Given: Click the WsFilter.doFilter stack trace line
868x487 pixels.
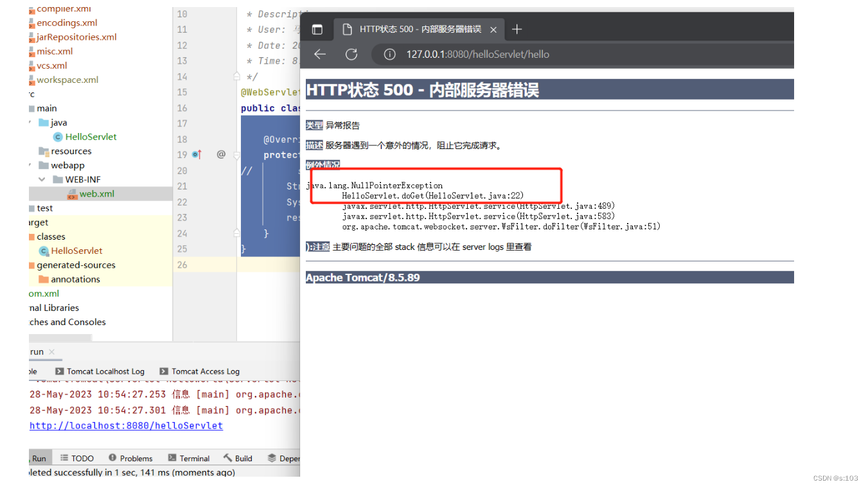Looking at the screenshot, I should (501, 226).
